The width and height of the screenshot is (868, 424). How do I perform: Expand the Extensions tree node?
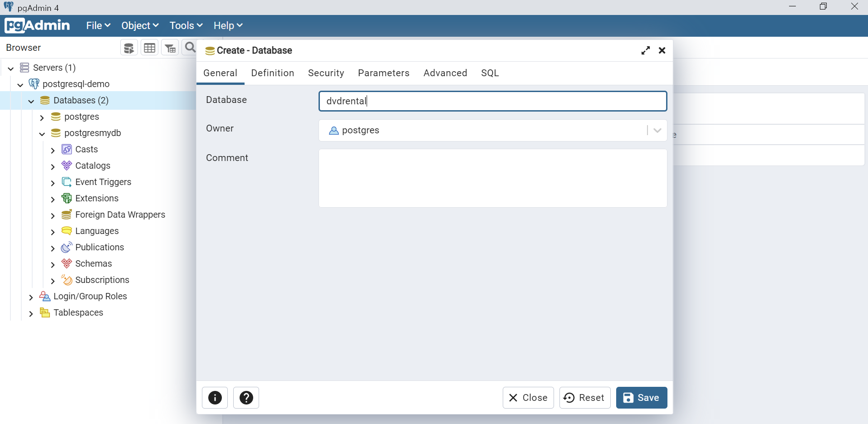[53, 199]
